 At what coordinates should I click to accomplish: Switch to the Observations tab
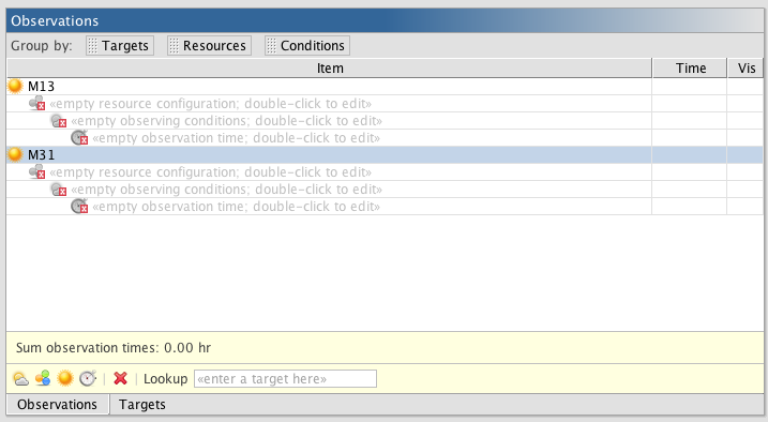pyautogui.click(x=57, y=404)
